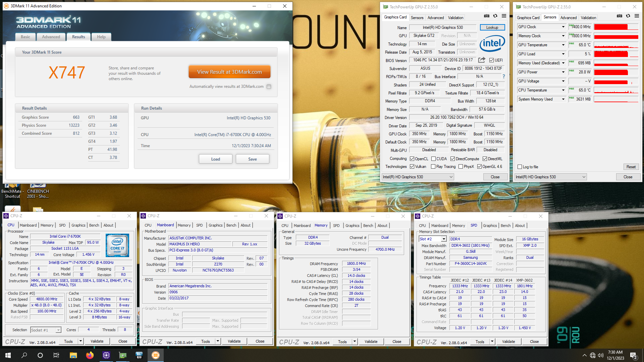Expand the GPU Power sensor dropdown
Viewport: 644px width, 362px height.
(563, 72)
